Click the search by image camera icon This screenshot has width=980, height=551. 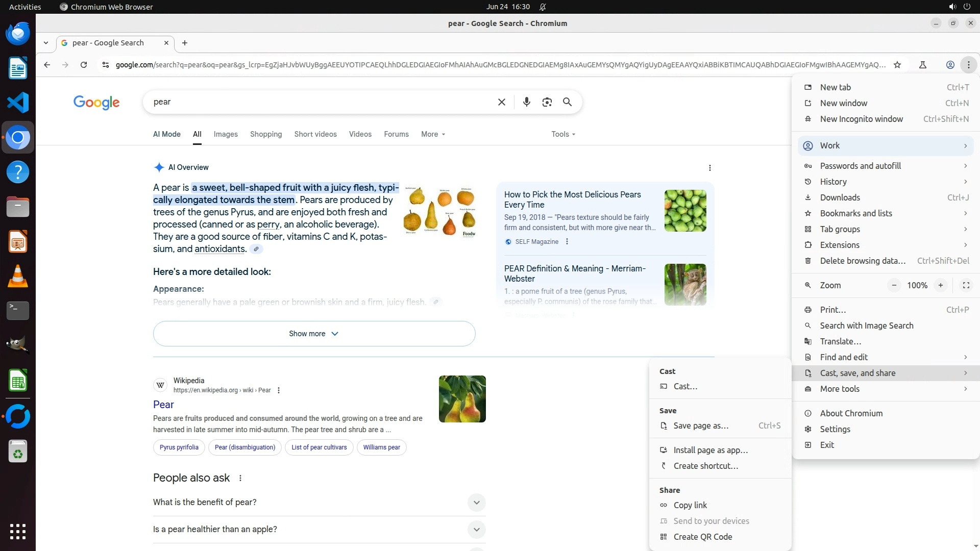pos(547,102)
